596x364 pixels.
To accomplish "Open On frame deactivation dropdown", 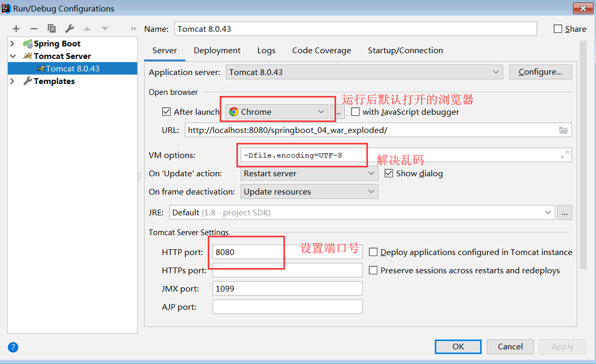I will (309, 191).
